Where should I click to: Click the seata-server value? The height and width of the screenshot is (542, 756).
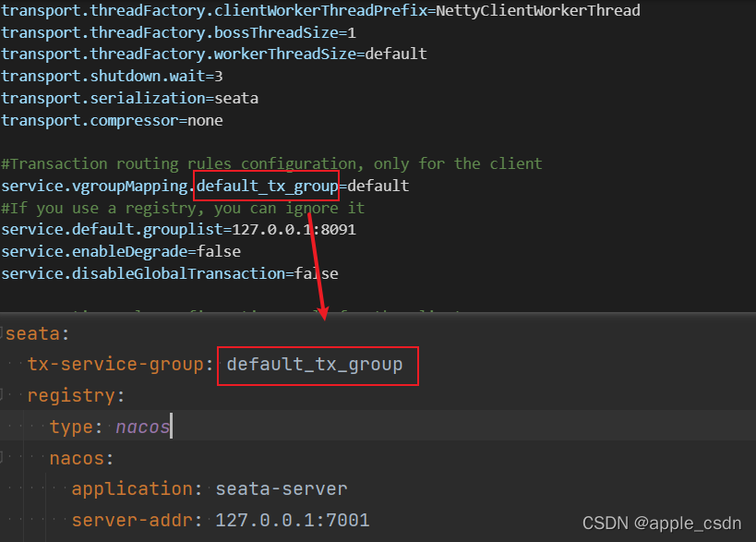(x=282, y=489)
